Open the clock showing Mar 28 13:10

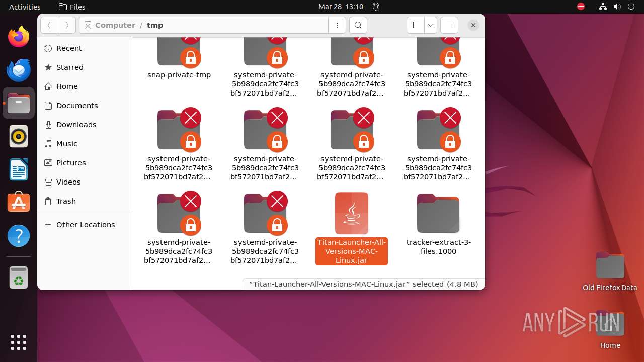341,7
